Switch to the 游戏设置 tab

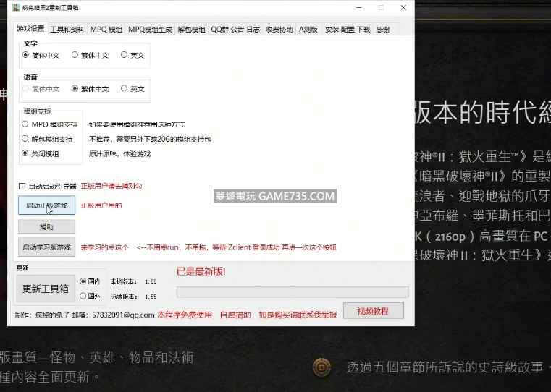pos(30,29)
